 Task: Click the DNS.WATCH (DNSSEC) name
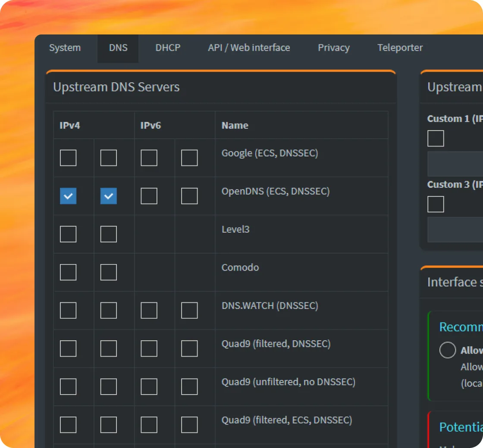click(x=270, y=306)
